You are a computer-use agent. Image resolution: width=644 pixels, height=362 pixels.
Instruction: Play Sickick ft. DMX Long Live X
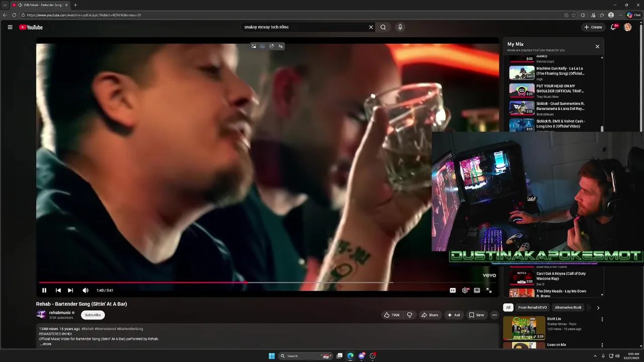point(547,124)
